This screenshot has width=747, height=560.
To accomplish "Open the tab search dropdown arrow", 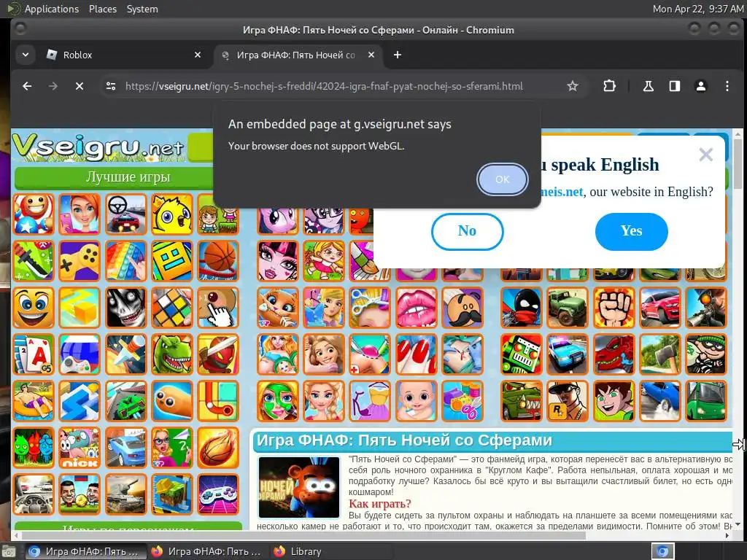I will pos(26,55).
